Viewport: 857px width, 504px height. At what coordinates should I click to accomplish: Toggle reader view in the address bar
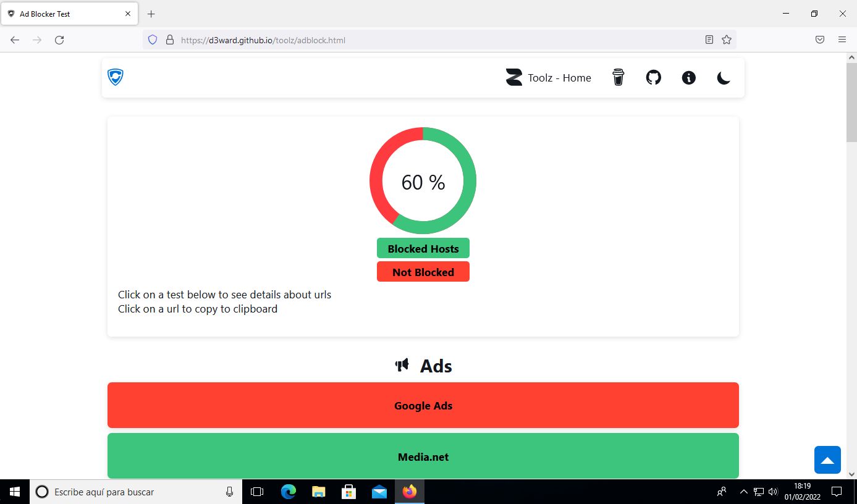click(709, 40)
